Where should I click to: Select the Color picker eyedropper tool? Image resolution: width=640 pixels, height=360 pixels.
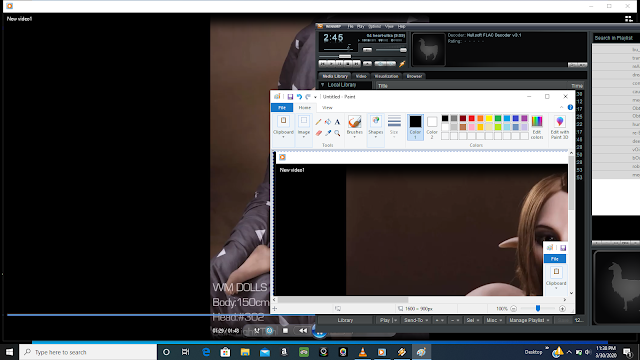[328, 133]
